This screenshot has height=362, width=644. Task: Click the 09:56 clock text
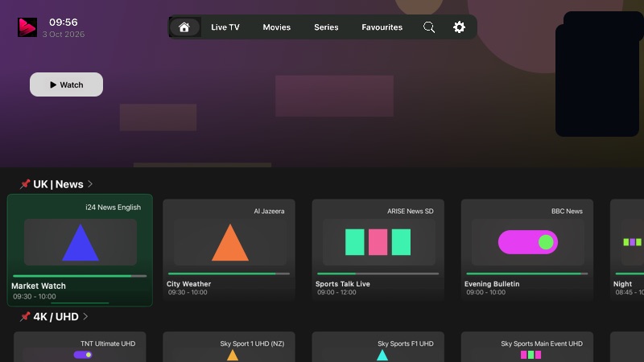click(x=64, y=23)
